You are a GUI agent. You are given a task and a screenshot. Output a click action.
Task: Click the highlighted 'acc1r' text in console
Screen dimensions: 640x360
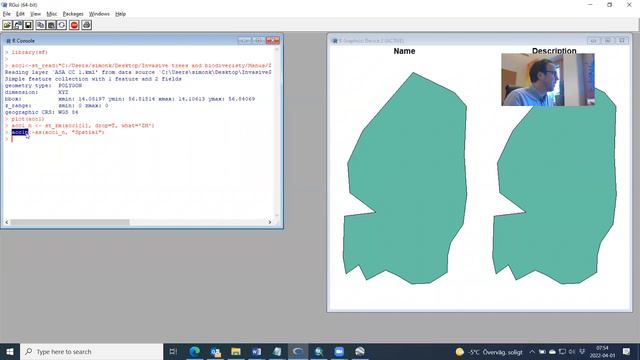(x=20, y=132)
